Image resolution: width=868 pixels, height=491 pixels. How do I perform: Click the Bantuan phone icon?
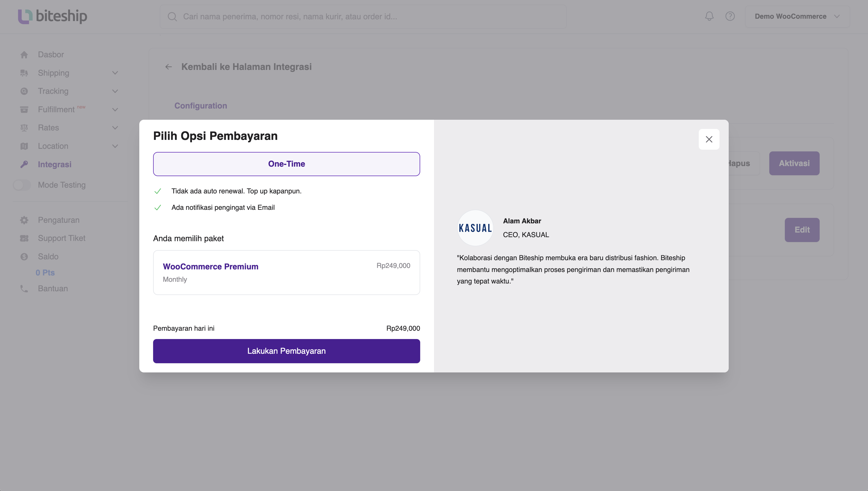coord(24,289)
